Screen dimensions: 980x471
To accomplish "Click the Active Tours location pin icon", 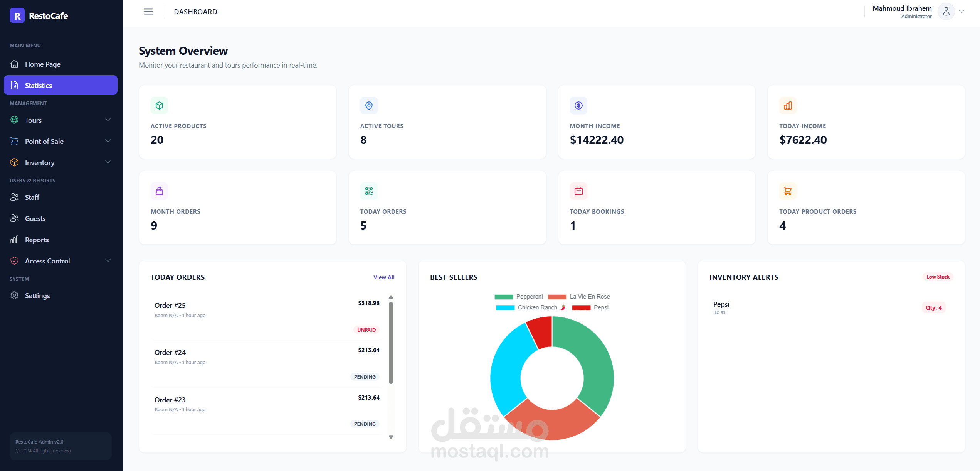I will click(x=369, y=105).
